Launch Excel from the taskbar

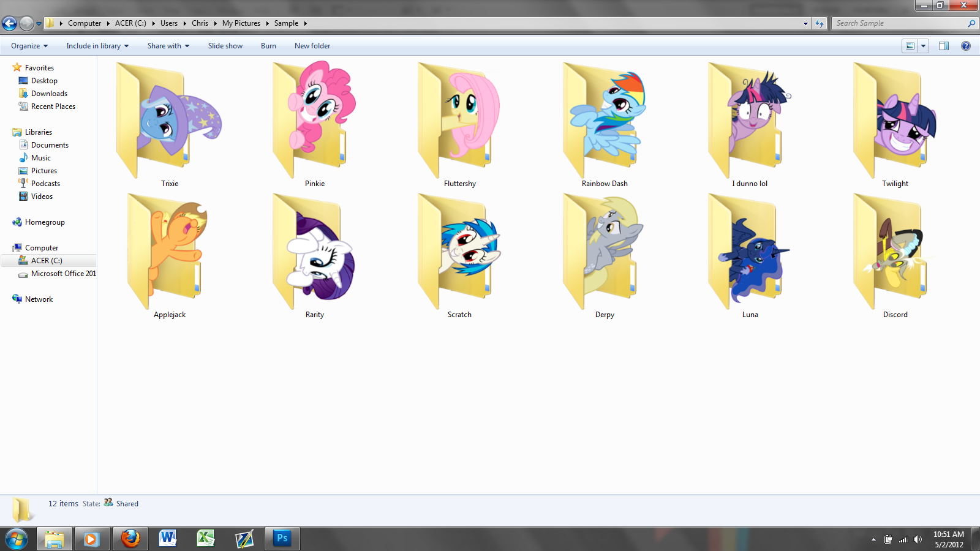tap(206, 539)
